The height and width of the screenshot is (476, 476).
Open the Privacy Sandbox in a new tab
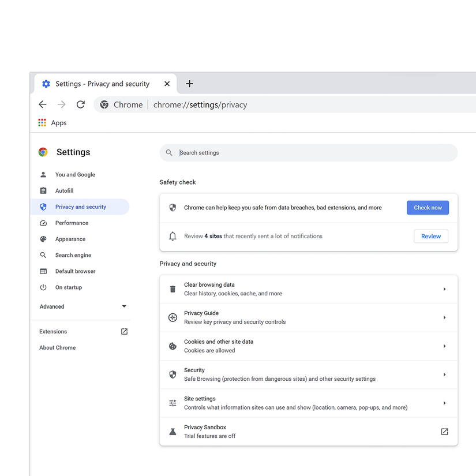pos(444,431)
